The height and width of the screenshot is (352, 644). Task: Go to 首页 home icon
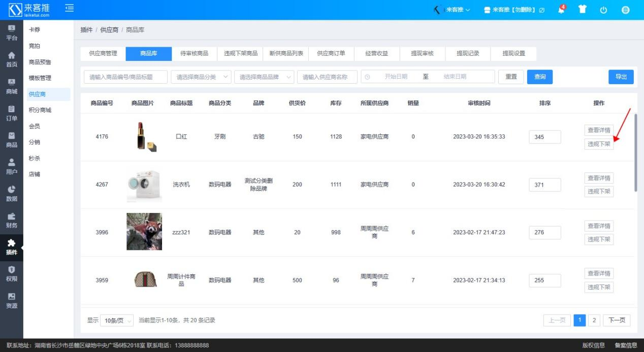12,60
